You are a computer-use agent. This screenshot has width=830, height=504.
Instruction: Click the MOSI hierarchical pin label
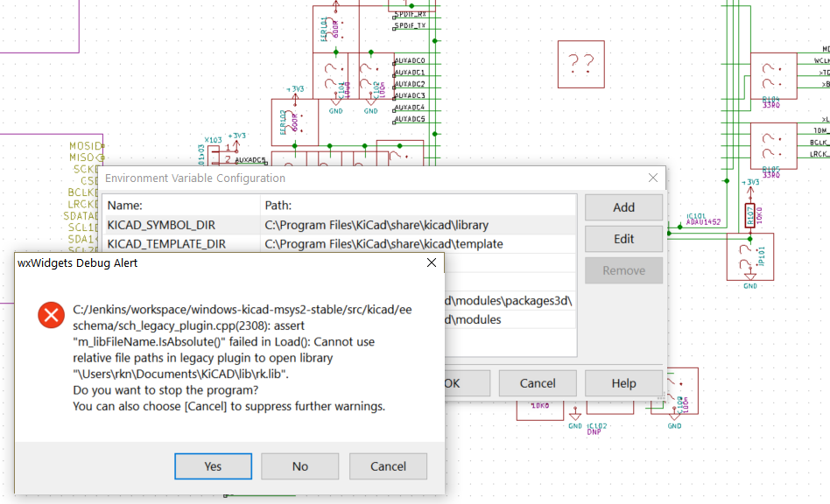(87, 145)
